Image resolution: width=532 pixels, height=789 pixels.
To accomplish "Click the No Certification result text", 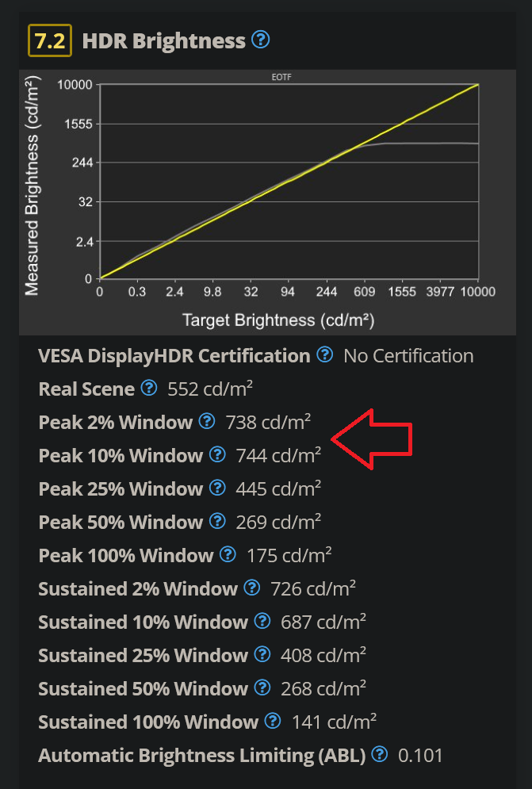I will tap(408, 355).
